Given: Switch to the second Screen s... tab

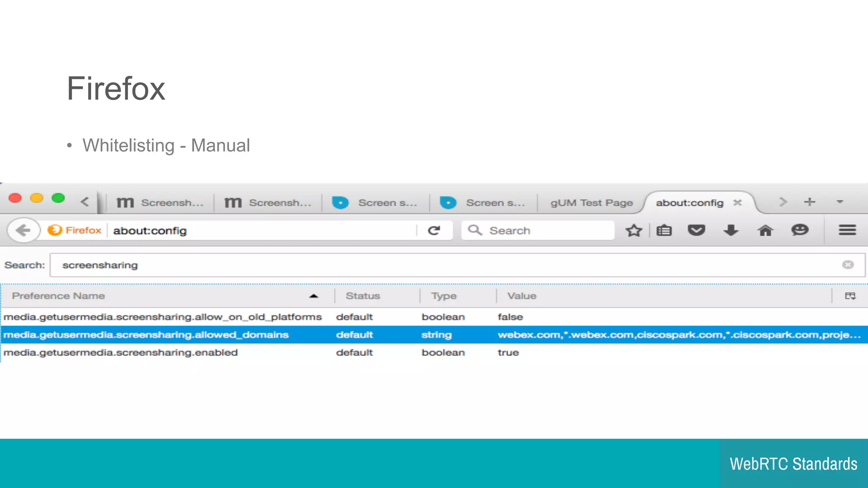Looking at the screenshot, I should point(483,202).
